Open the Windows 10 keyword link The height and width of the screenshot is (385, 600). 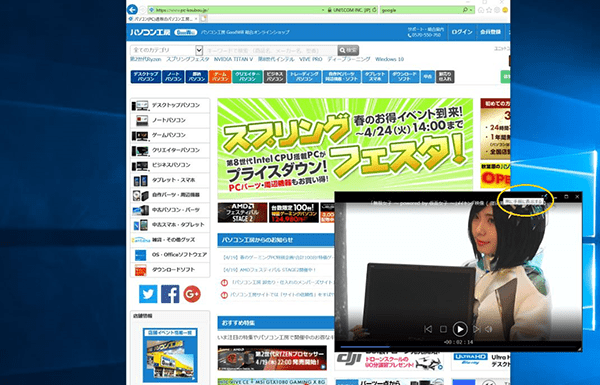(x=390, y=59)
